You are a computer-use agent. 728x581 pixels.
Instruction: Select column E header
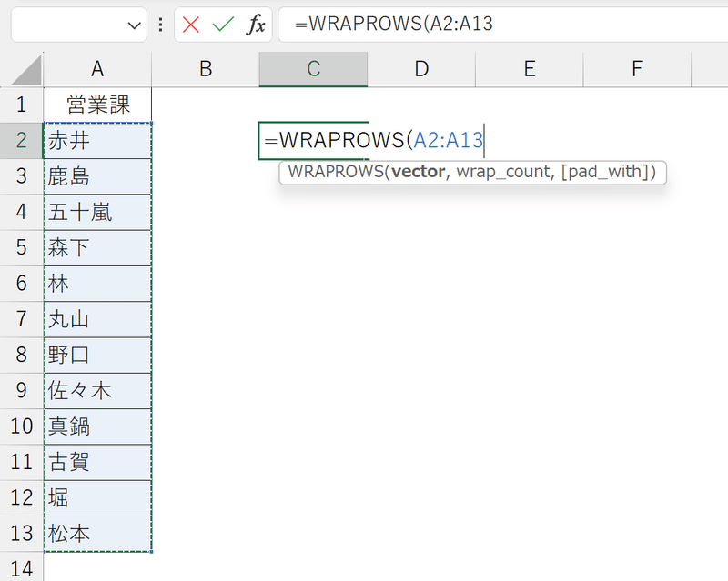[530, 69]
